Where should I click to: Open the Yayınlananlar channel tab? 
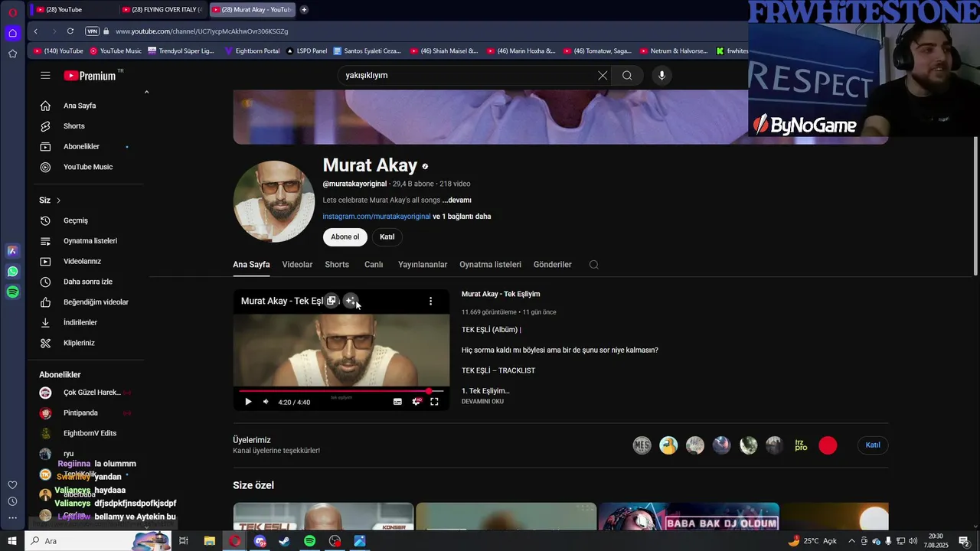(423, 265)
